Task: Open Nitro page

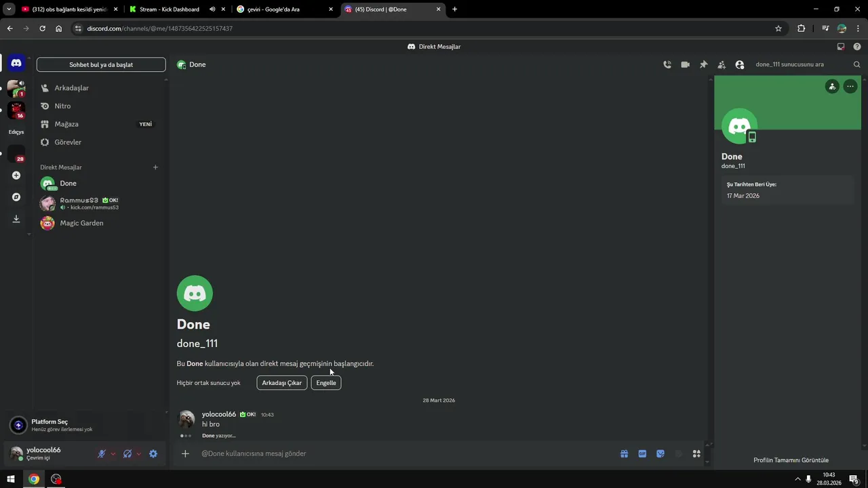Action: [100, 106]
